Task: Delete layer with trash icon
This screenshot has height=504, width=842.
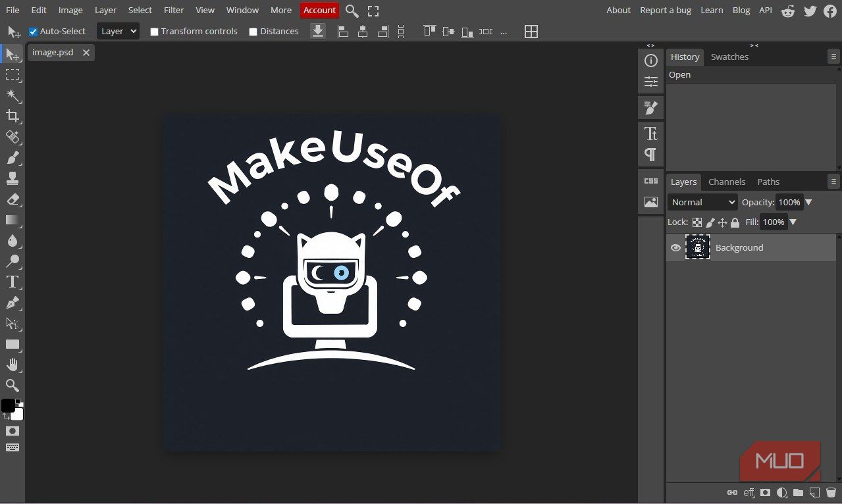Action: [831, 492]
